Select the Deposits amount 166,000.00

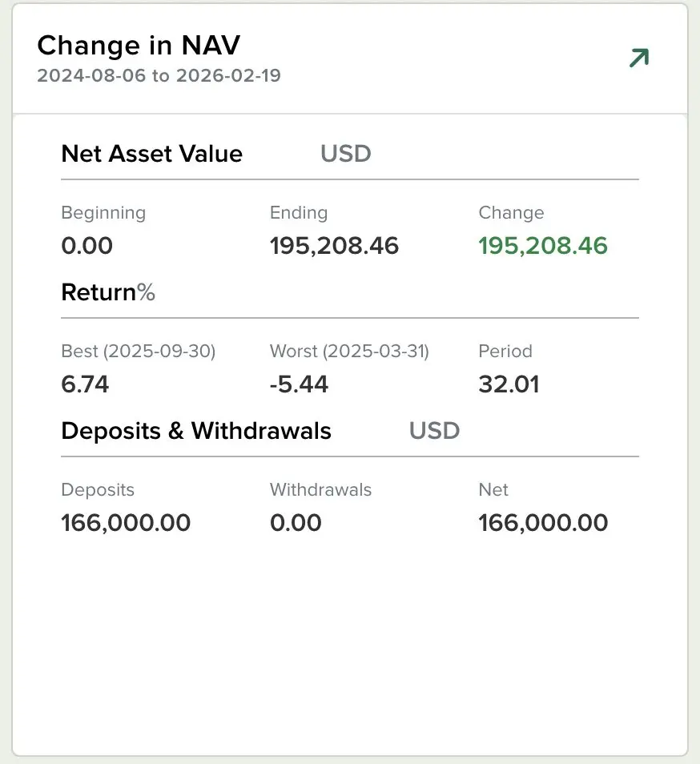[x=126, y=523]
